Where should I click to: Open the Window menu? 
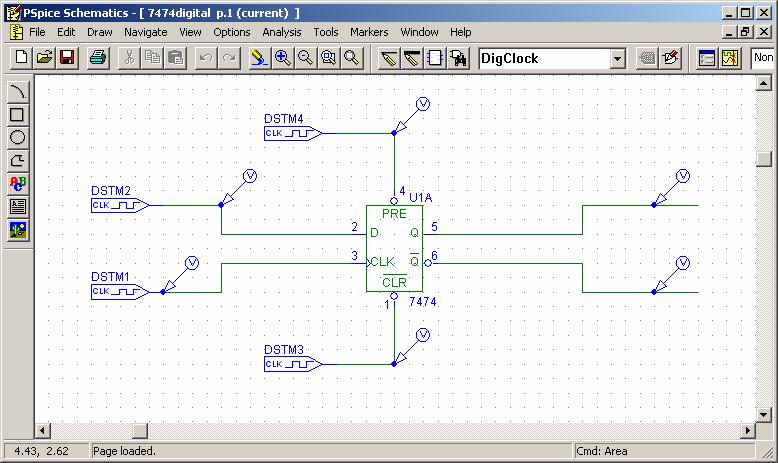pyautogui.click(x=419, y=32)
